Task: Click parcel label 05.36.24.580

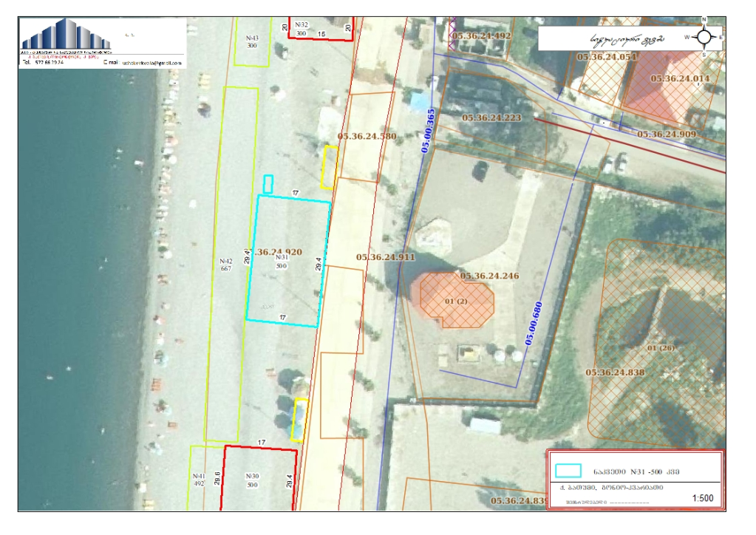Action: click(367, 137)
